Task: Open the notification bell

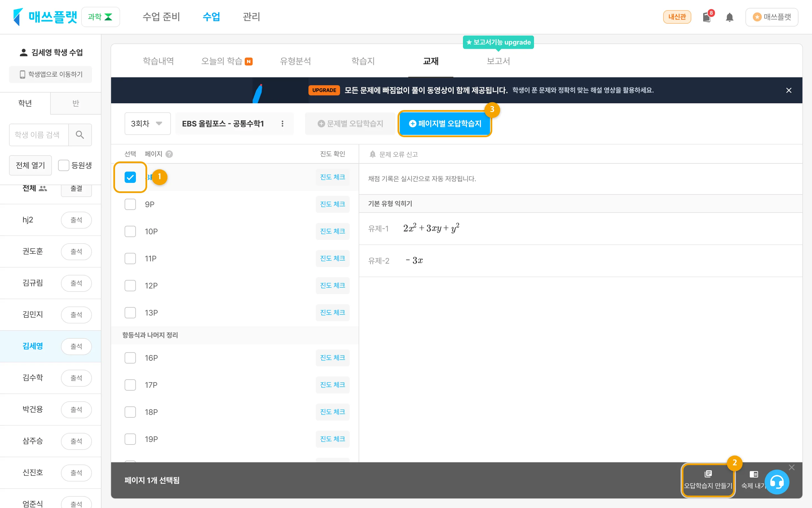Action: 729,17
